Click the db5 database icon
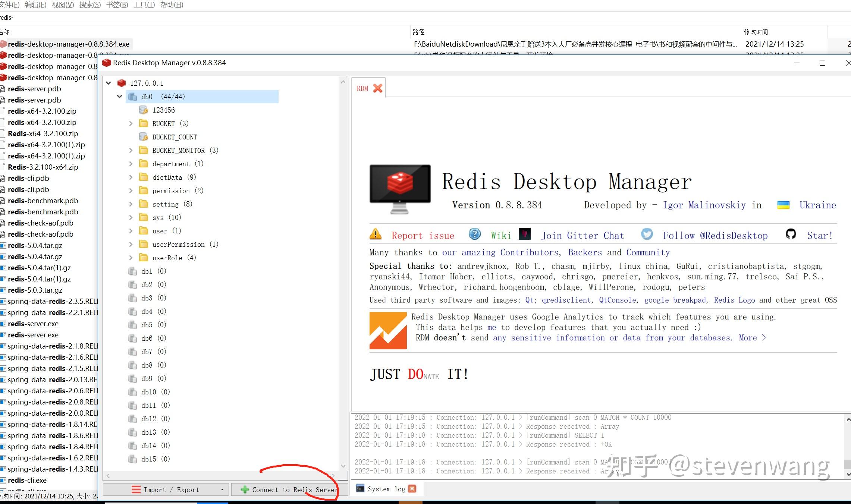The height and width of the screenshot is (504, 851). click(x=132, y=325)
